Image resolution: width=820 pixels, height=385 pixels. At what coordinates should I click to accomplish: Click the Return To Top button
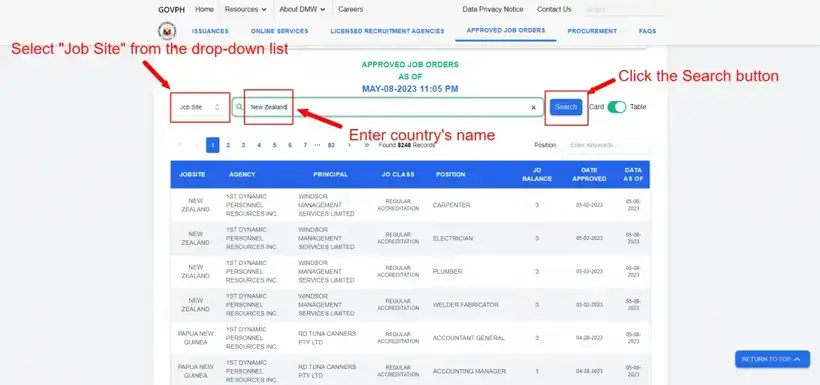tap(772, 359)
